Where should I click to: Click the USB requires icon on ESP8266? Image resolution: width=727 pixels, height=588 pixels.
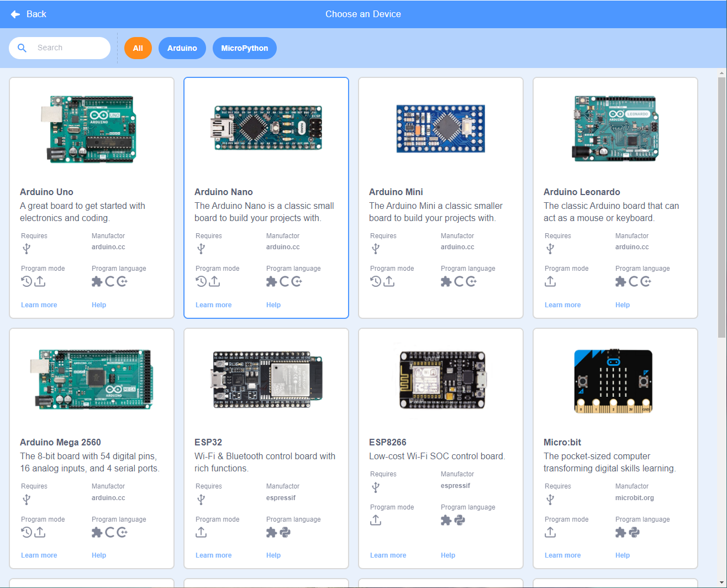tap(376, 487)
